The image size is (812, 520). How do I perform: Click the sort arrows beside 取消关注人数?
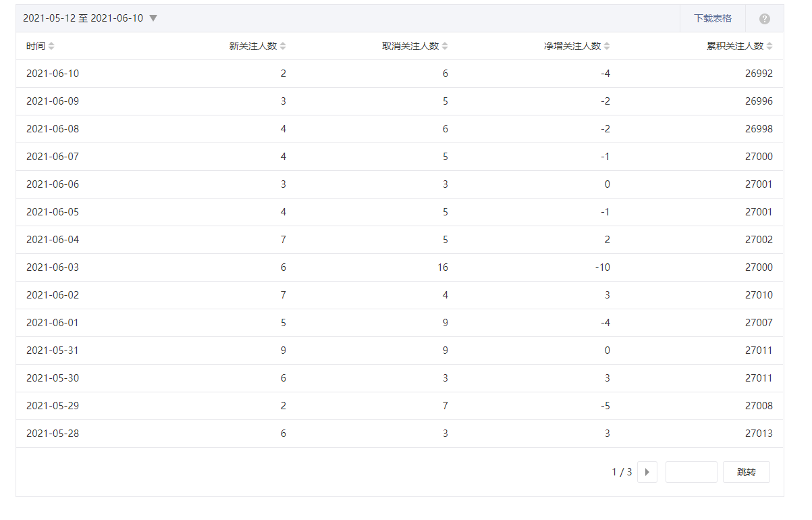point(445,46)
